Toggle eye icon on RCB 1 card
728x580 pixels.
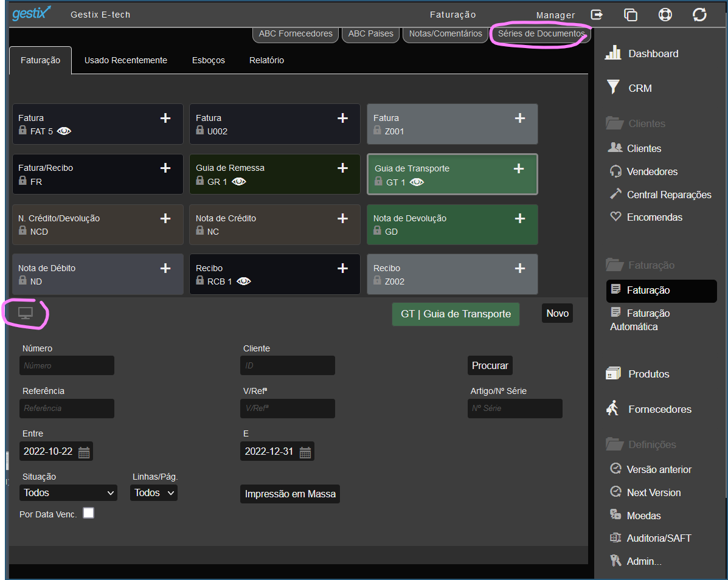[243, 281]
